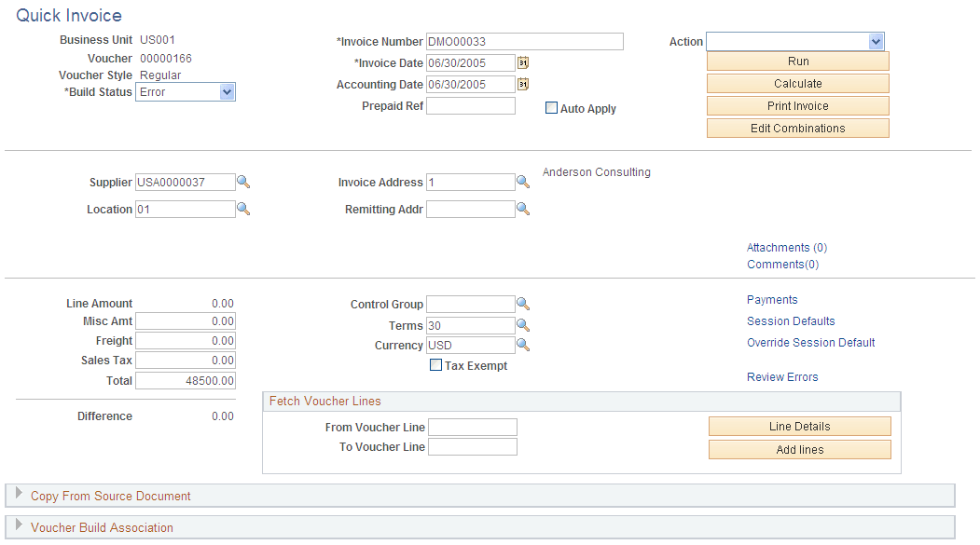Open the Location lookup magnifier
Viewport: 980px width, 545px height.
tap(244, 209)
